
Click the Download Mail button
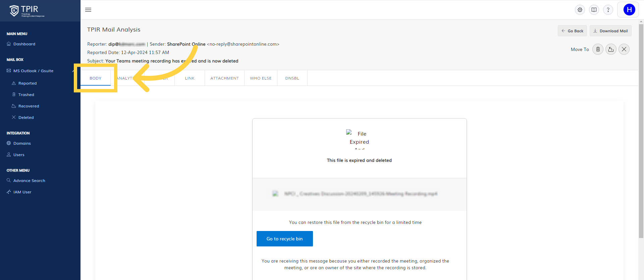[x=610, y=31]
